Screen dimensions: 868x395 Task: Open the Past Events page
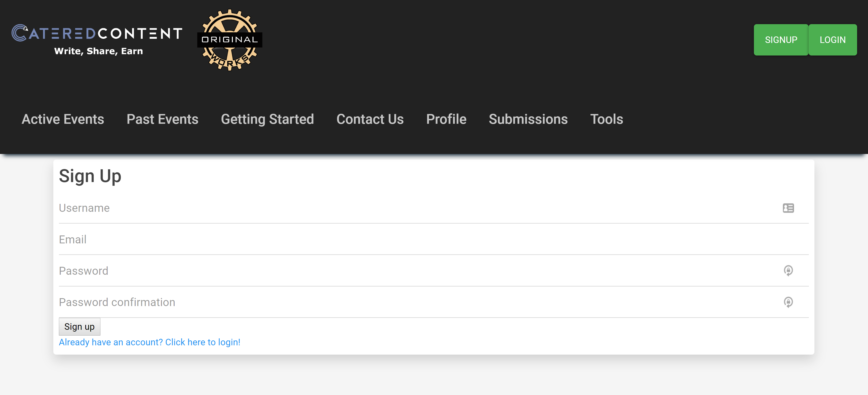click(162, 119)
